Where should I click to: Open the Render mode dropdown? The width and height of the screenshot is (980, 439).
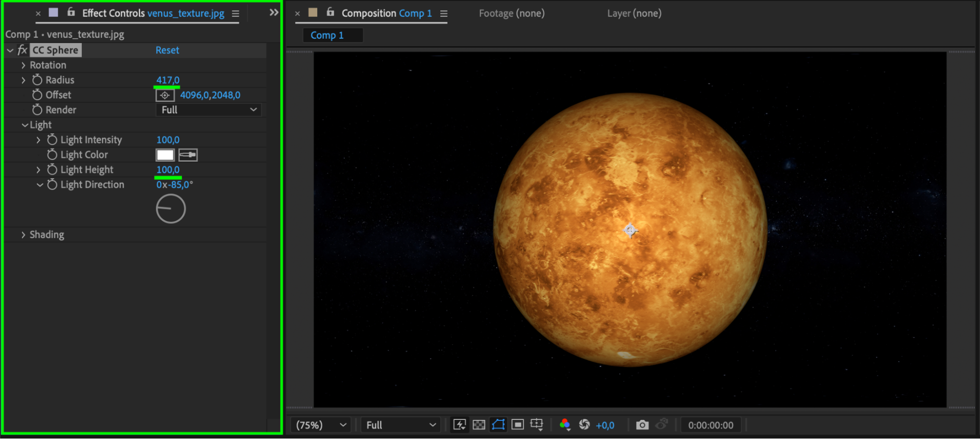[x=208, y=110]
